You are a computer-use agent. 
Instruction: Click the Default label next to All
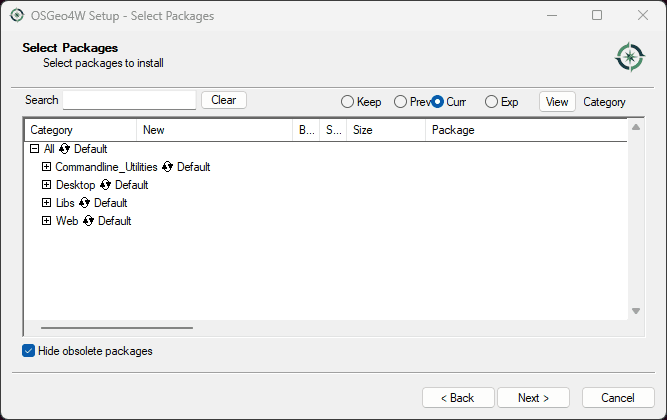[91, 149]
